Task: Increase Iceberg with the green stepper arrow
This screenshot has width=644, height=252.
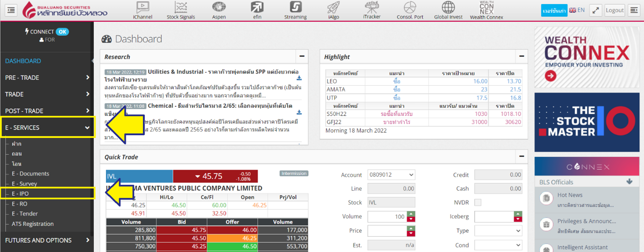Action: tap(518, 214)
